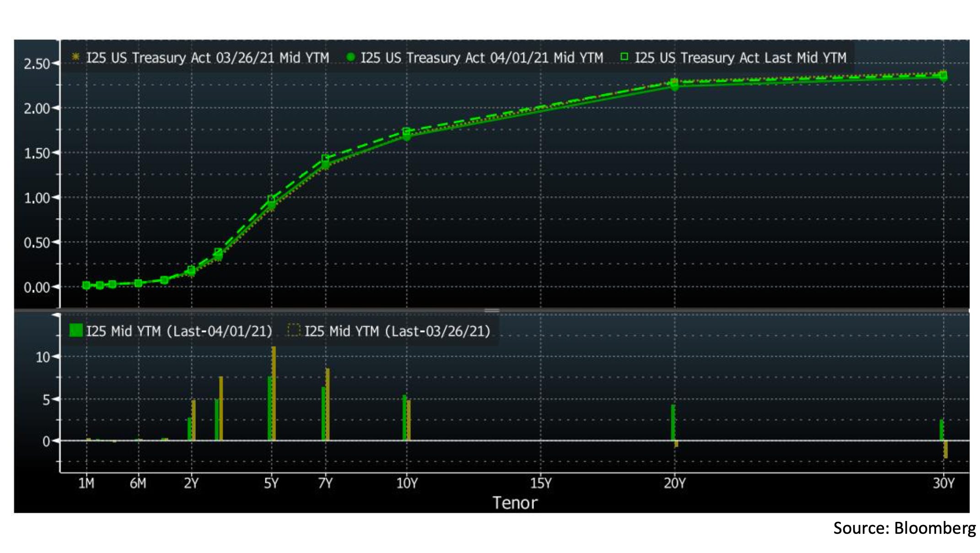Click the Last Mid YTM hollow square marker
980x553 pixels.
[x=624, y=57]
